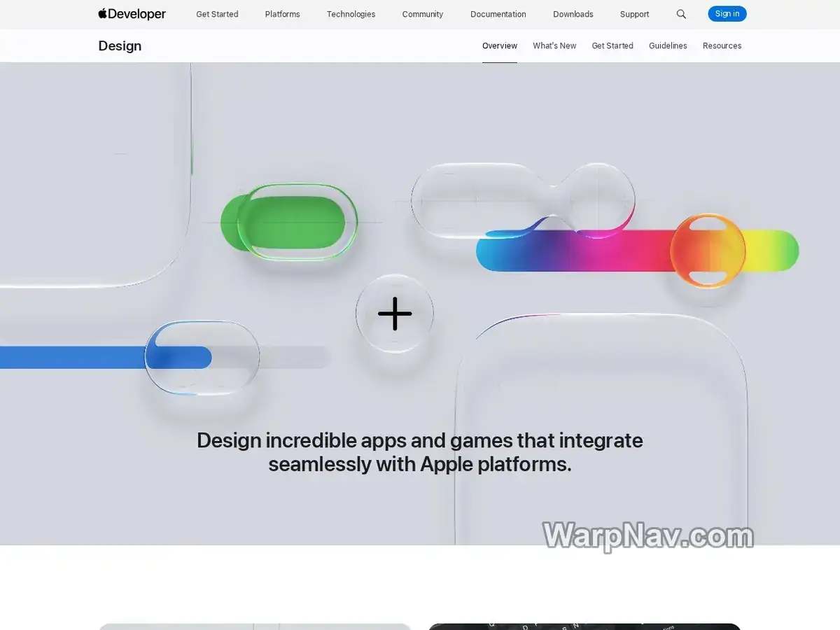Screen dimensions: 840x630
Task: Switch to the What's New tab
Action: tap(554, 45)
